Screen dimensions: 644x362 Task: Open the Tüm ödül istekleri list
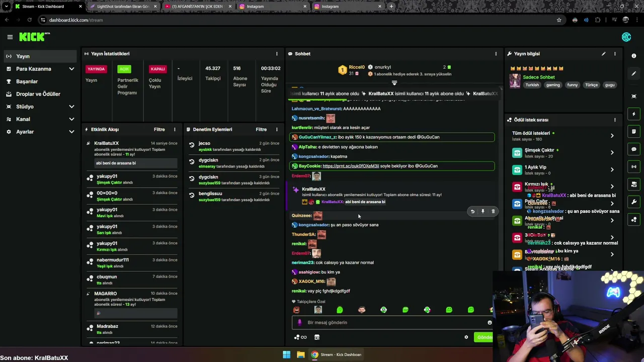click(563, 136)
